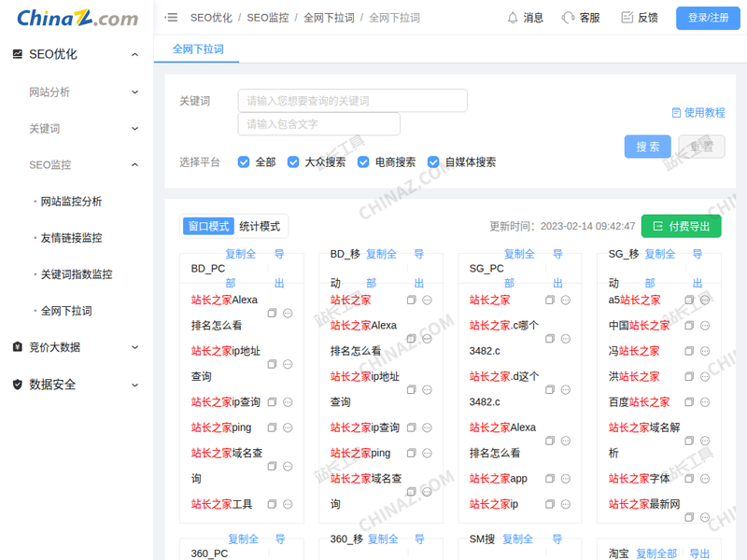The width and height of the screenshot is (747, 560).
Task: Click keyword 站长之家域名解析 in SG_移动
Action: [x=644, y=440]
